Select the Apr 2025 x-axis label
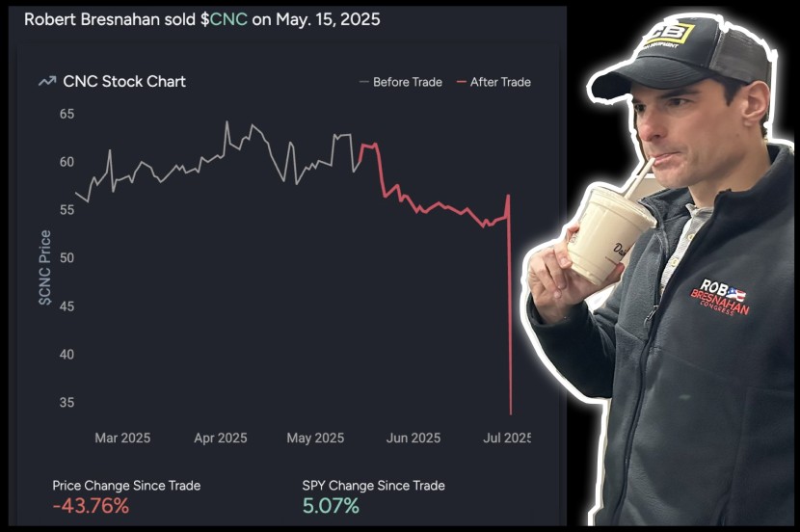This screenshot has height=532, width=800. (x=221, y=438)
